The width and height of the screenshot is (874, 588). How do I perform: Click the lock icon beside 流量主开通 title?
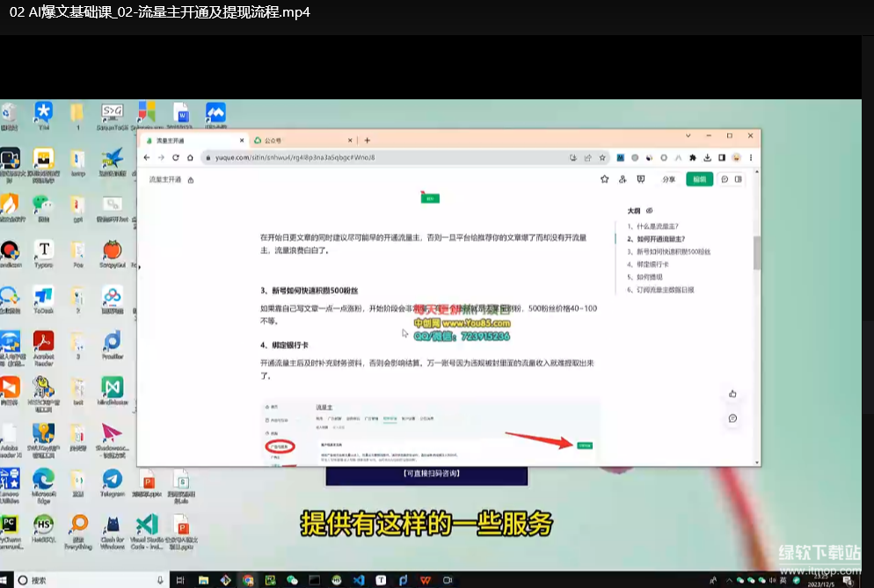(x=191, y=180)
